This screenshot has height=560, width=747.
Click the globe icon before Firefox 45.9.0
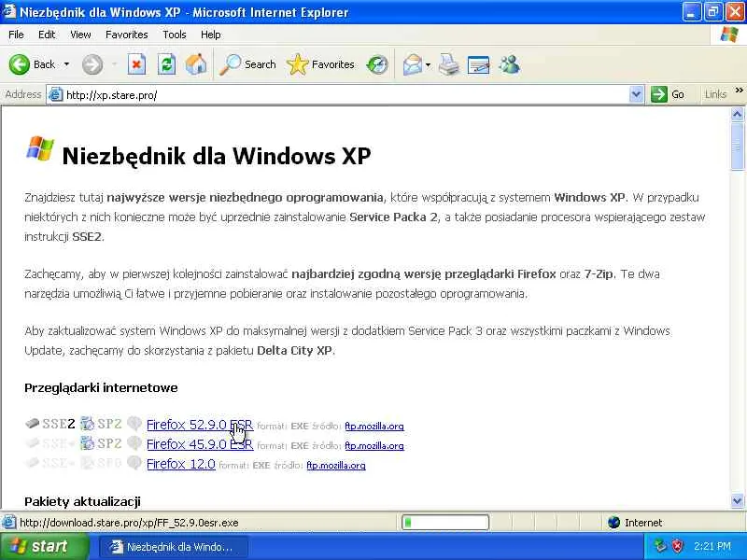134,443
